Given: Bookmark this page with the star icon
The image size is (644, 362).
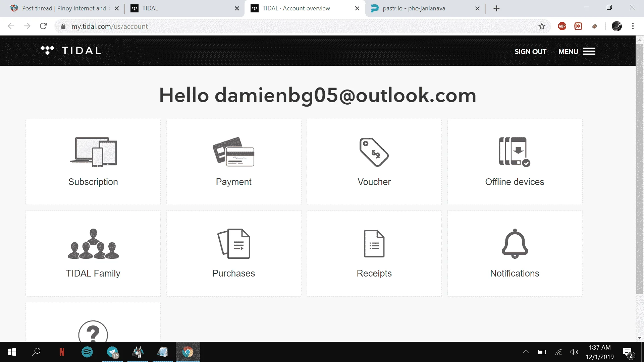Looking at the screenshot, I should tap(542, 26).
